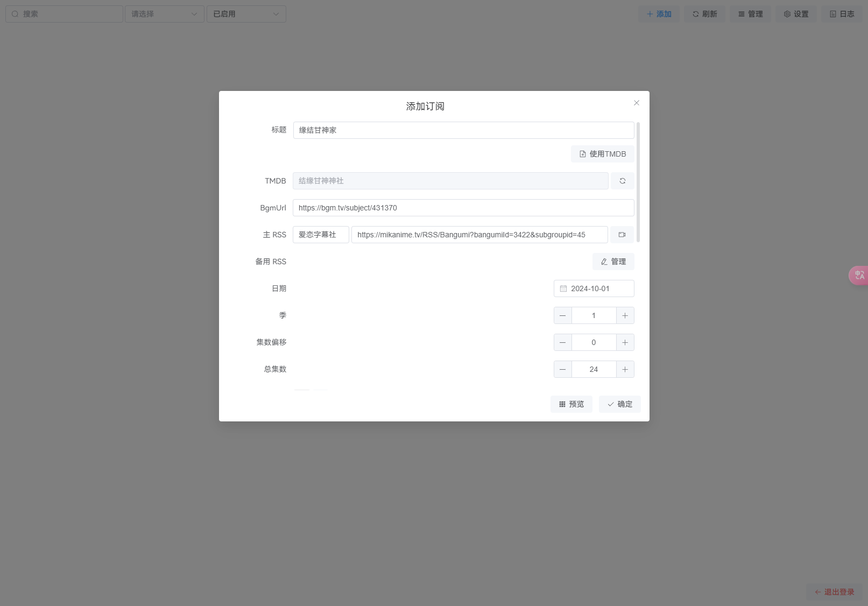Open the 请选择 dropdown
This screenshot has width=868, height=606.
[x=165, y=14]
